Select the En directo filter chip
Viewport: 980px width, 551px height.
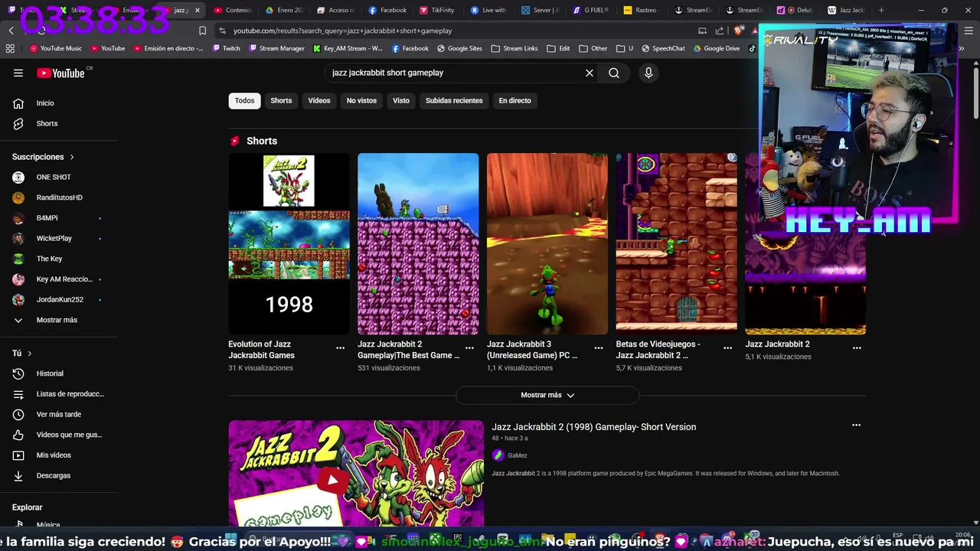point(514,100)
